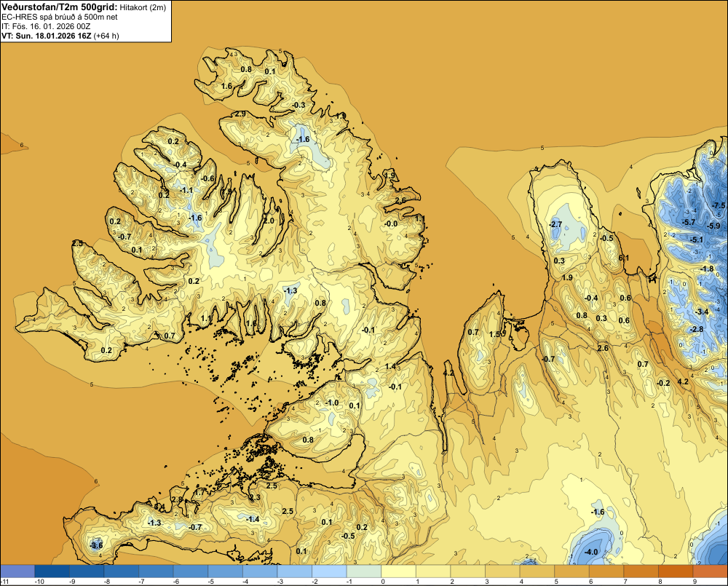Click the 2.9 temperature value
This screenshot has height=586, width=728.
(240, 114)
